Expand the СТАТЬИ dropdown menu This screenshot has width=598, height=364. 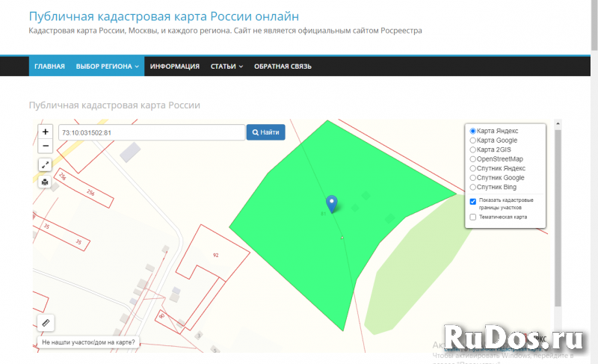coord(226,67)
